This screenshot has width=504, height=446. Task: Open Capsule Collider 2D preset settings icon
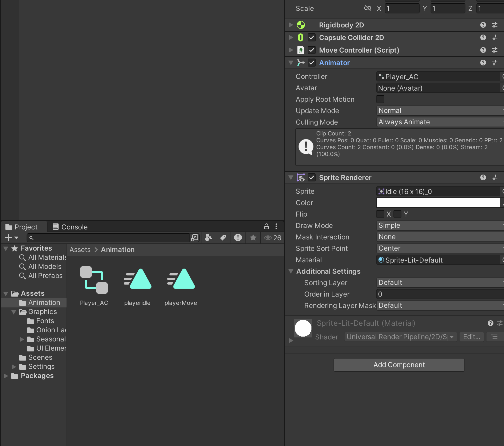tap(495, 37)
